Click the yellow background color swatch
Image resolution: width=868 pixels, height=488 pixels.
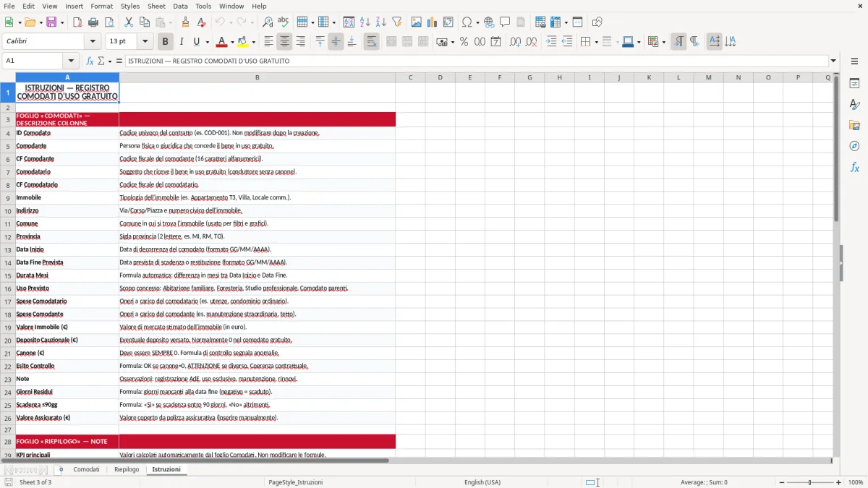click(x=243, y=42)
